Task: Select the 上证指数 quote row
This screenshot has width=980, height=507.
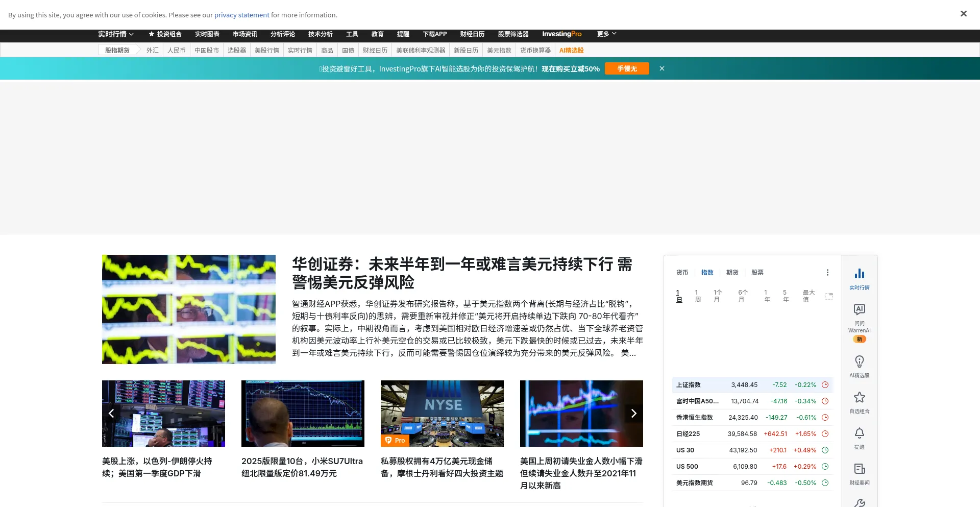Action: [752, 385]
